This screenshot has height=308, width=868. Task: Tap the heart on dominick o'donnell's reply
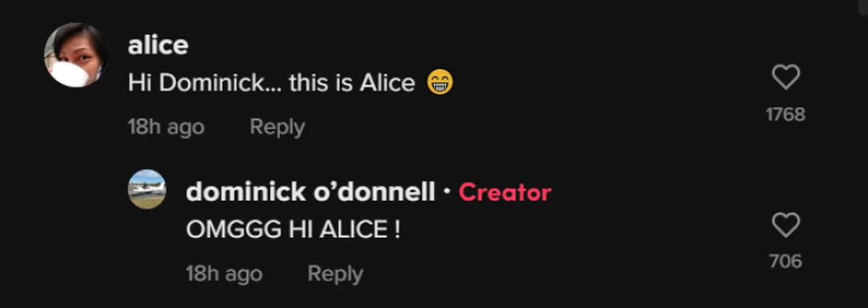point(786,226)
